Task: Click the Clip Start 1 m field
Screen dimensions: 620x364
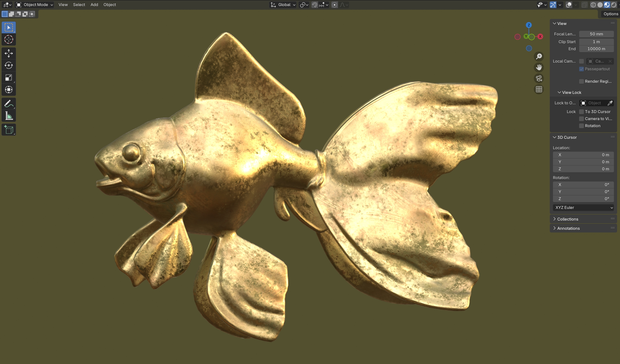Action: [x=596, y=42]
